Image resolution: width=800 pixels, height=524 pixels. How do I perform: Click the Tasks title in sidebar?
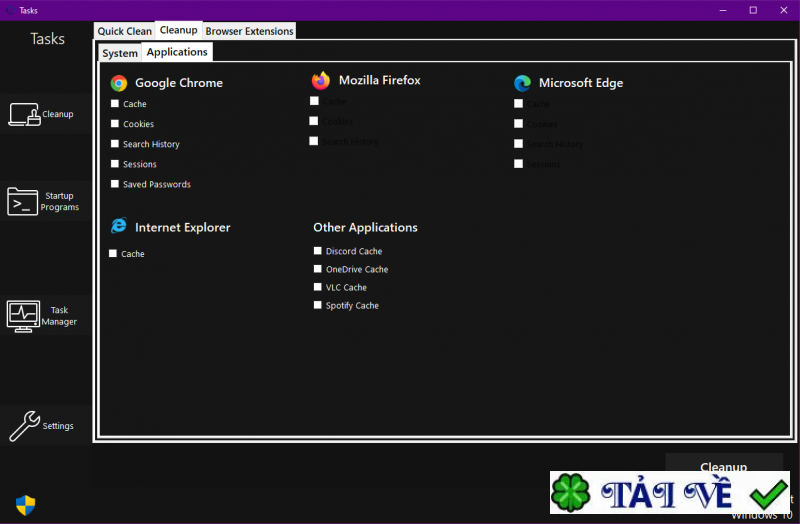tap(47, 39)
